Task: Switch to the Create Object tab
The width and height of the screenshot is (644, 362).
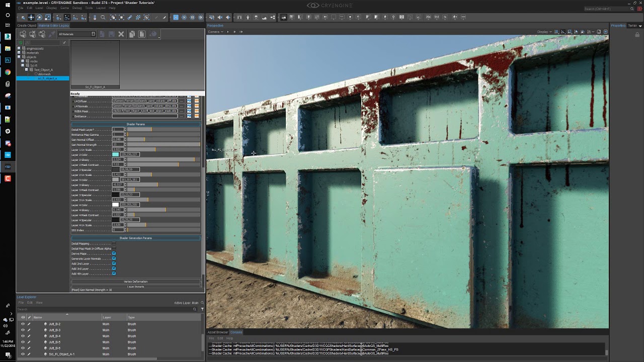Action: [27, 26]
